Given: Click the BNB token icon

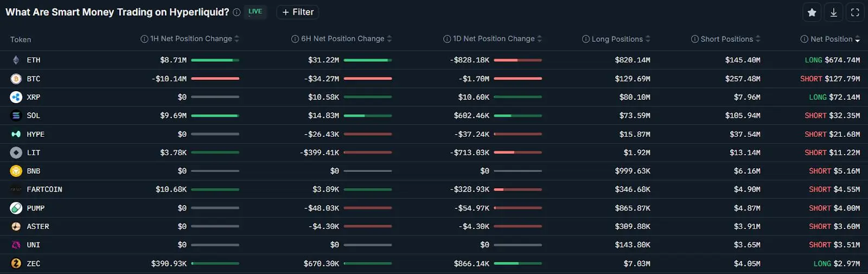Looking at the screenshot, I should pos(16,171).
